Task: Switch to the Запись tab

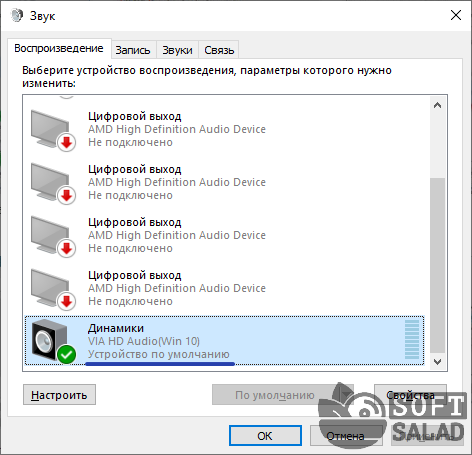Action: click(x=133, y=50)
